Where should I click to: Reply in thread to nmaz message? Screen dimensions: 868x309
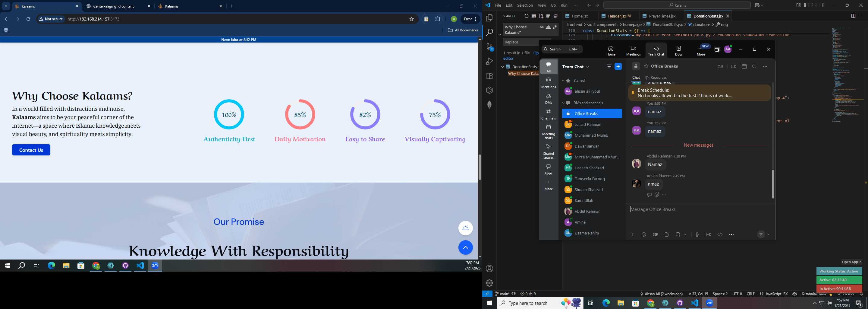click(x=649, y=195)
